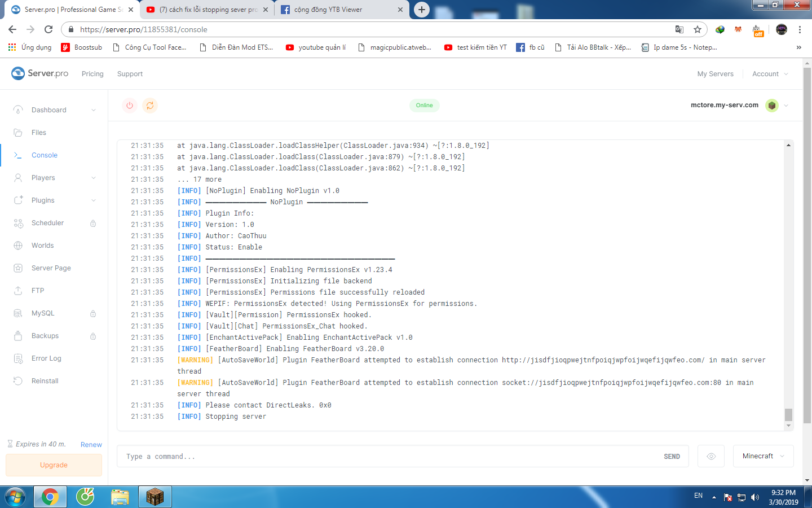The width and height of the screenshot is (812, 508).
Task: Open Chrome from the Windows taskbar
Action: (x=50, y=497)
